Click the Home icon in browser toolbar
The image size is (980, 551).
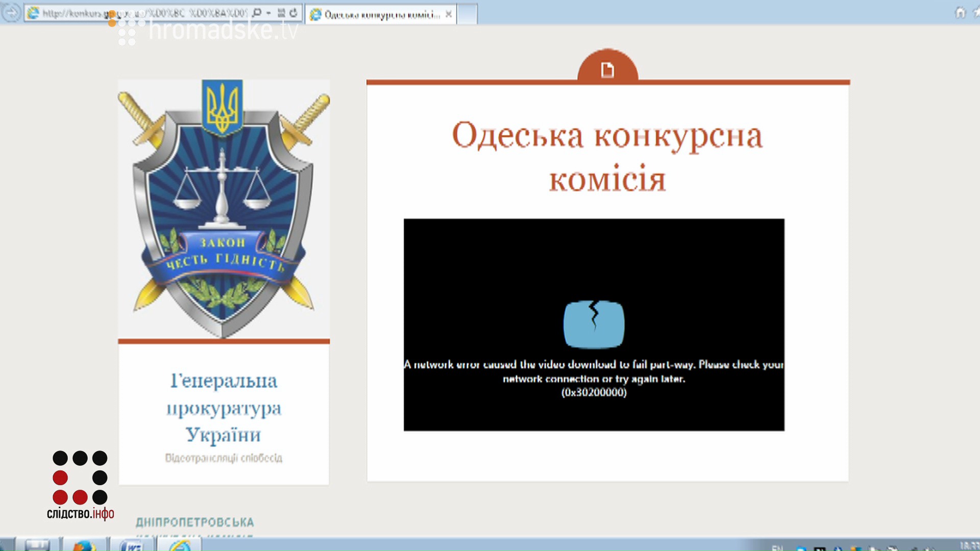(960, 12)
